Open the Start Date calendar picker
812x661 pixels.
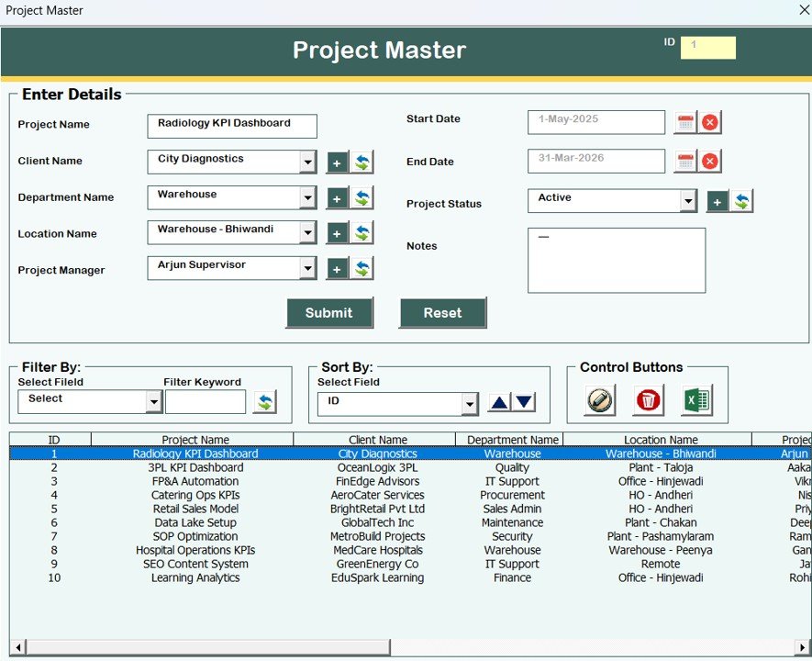685,121
